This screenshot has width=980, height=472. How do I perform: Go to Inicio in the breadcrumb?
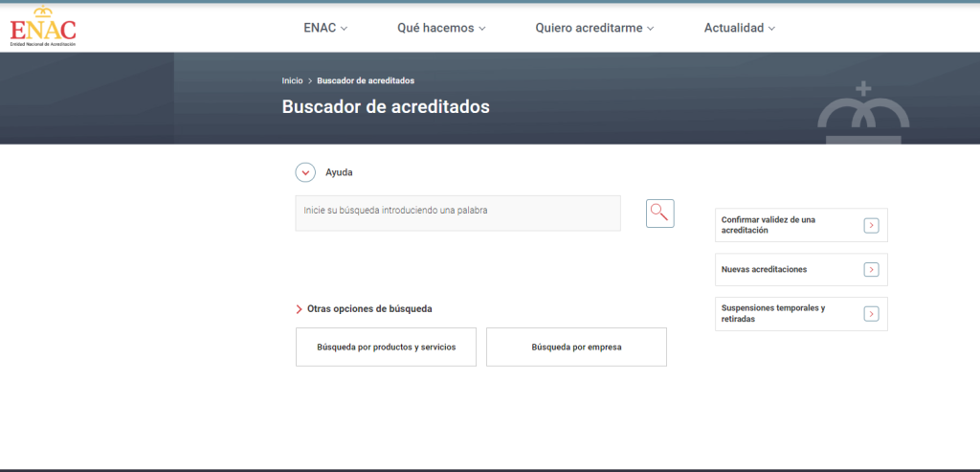pos(292,80)
